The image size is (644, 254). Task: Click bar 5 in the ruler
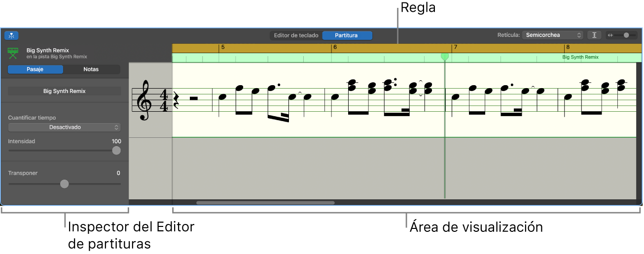pyautogui.click(x=223, y=48)
